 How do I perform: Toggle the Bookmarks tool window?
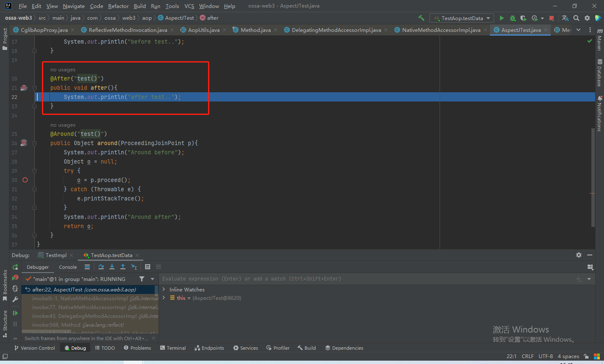[x=5, y=285]
